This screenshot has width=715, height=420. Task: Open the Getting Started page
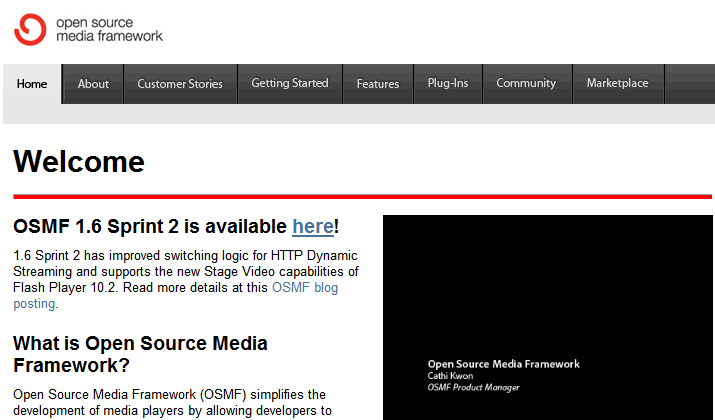click(x=290, y=83)
